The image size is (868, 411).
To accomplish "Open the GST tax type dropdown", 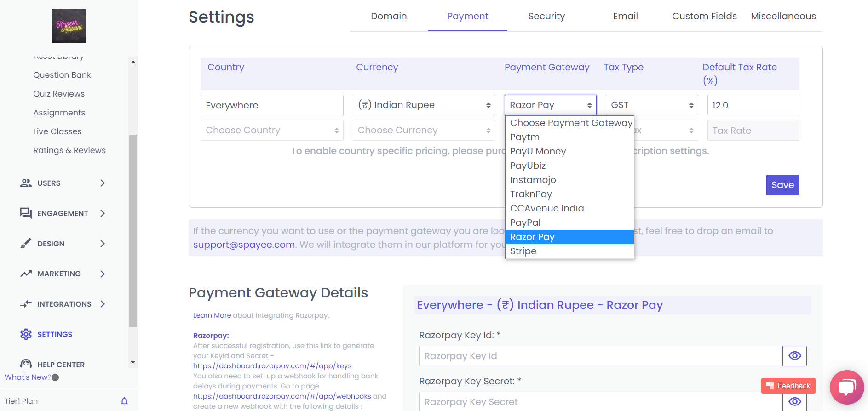I will (651, 105).
